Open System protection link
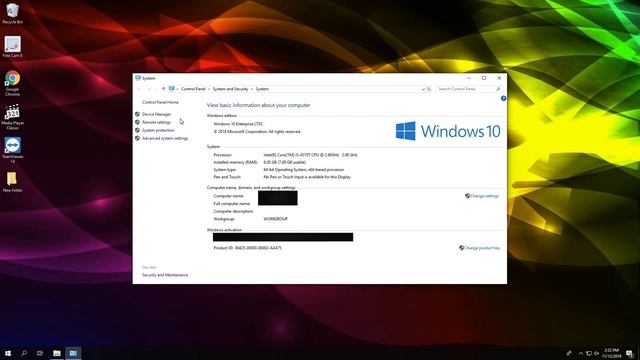The image size is (640, 360). click(x=158, y=131)
